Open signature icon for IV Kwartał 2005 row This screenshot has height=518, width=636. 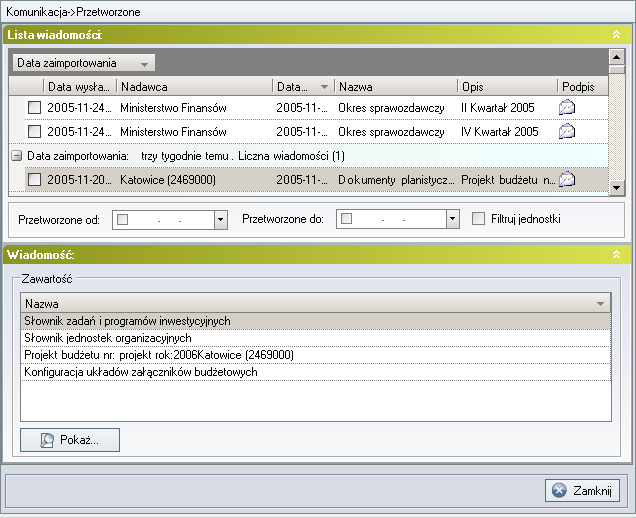tap(567, 131)
